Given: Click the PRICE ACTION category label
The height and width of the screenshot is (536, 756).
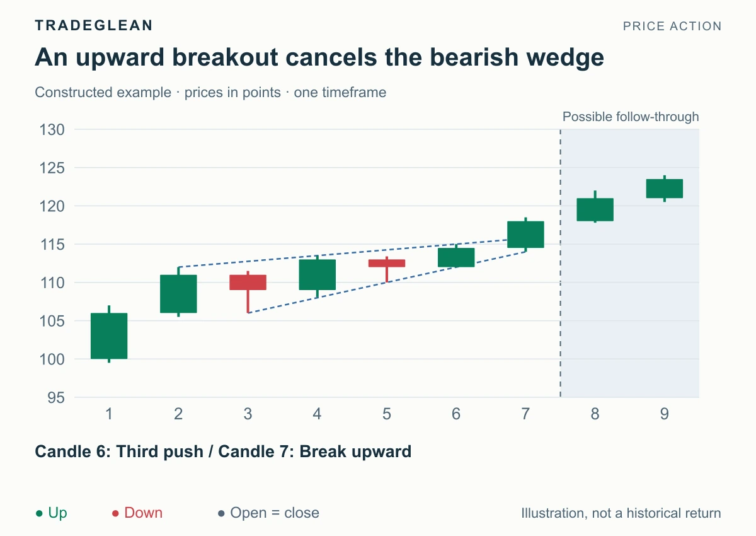Looking at the screenshot, I should tap(672, 26).
